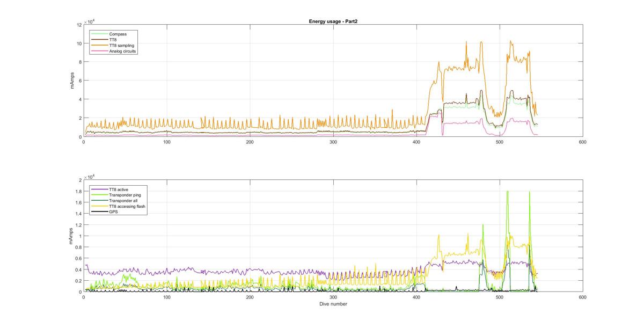Click the 'Energy usage - Part2' plot title
Image resolution: width=644 pixels, height=328 pixels.
point(333,21)
